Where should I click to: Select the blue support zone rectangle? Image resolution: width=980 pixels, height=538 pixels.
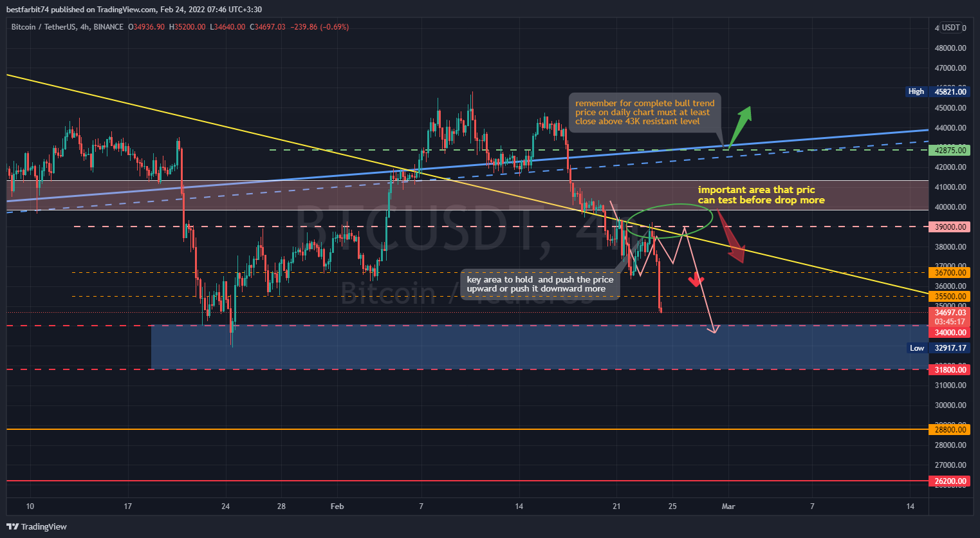click(x=539, y=347)
